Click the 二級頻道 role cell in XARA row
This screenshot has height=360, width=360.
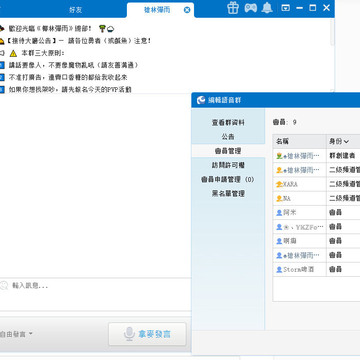click(343, 184)
